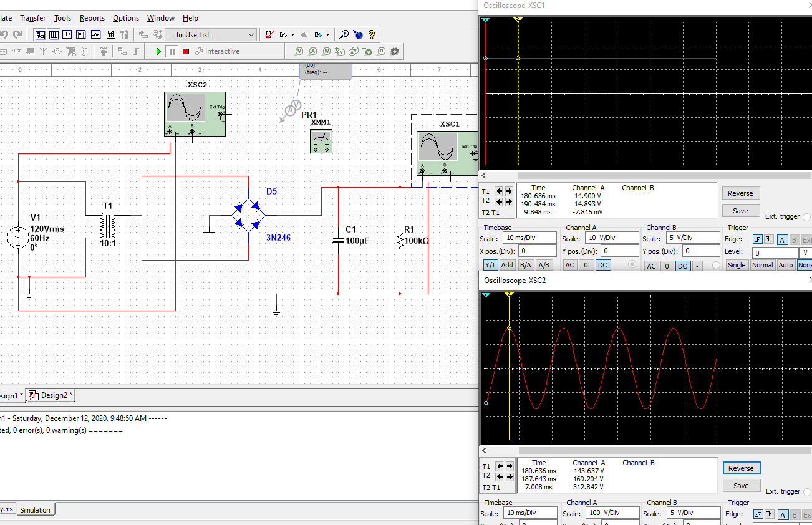Select Ext. trigger on oscilloscope XSC1
Screen dimensions: 812x525
[x=806, y=216]
